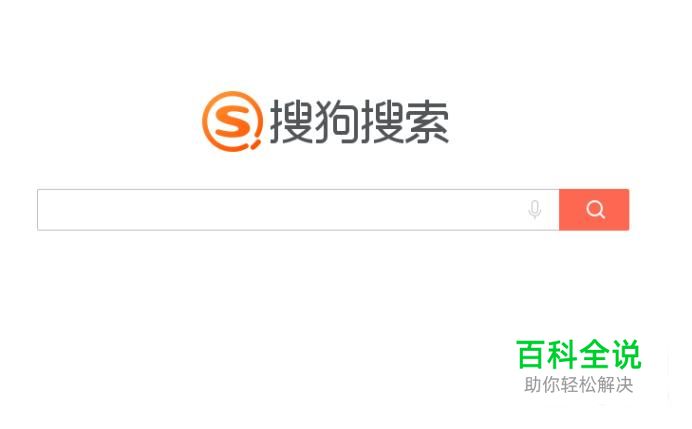Image resolution: width=692 pixels, height=429 pixels.
Task: Select the green 说 character in watermark
Action: tap(626, 354)
